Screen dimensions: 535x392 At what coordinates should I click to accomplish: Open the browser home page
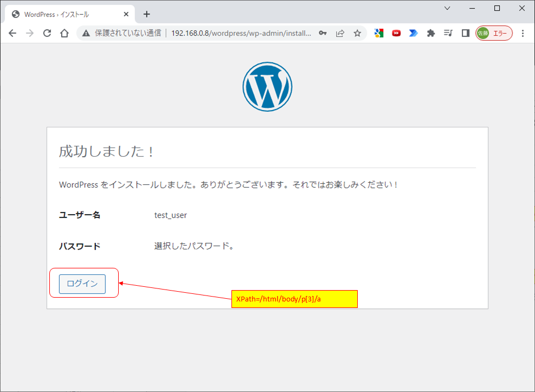pos(65,33)
